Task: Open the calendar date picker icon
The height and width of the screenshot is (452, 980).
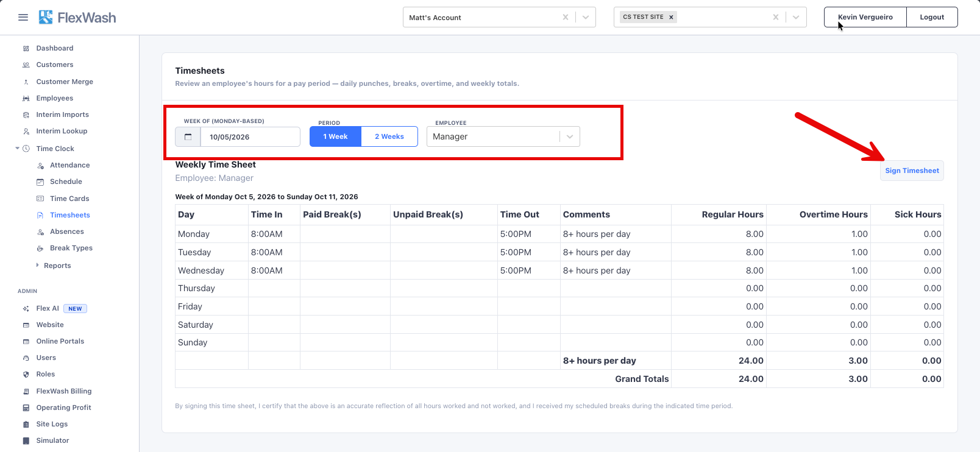Action: pos(188,136)
